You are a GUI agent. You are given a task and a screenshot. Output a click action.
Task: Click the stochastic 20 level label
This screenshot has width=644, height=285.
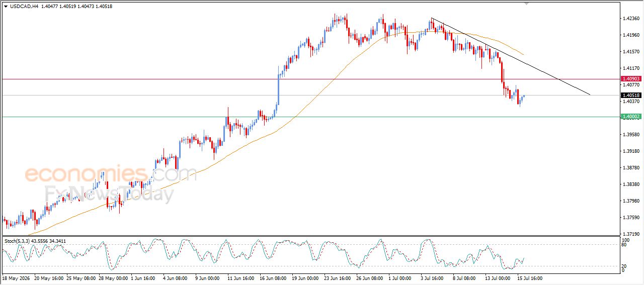625,266
